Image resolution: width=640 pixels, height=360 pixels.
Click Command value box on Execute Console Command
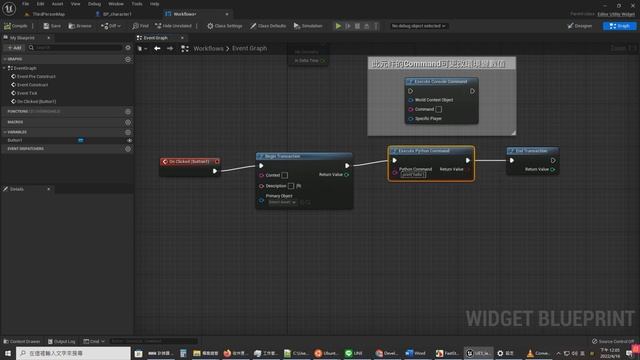438,109
